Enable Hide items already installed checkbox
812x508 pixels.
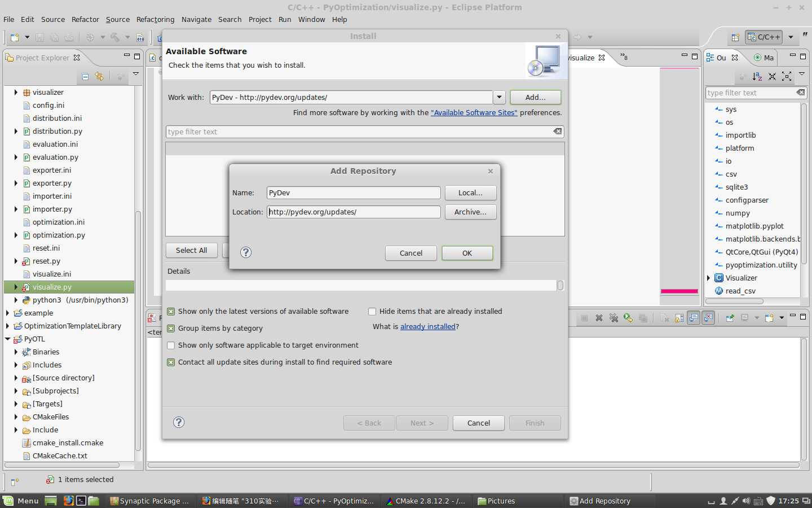point(372,312)
